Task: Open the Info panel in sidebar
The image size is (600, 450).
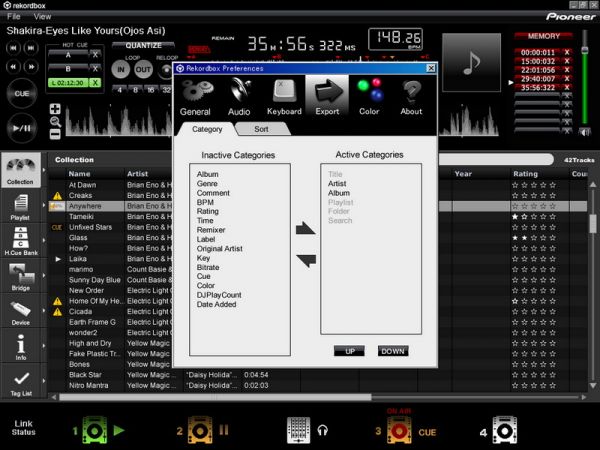Action: tap(21, 347)
